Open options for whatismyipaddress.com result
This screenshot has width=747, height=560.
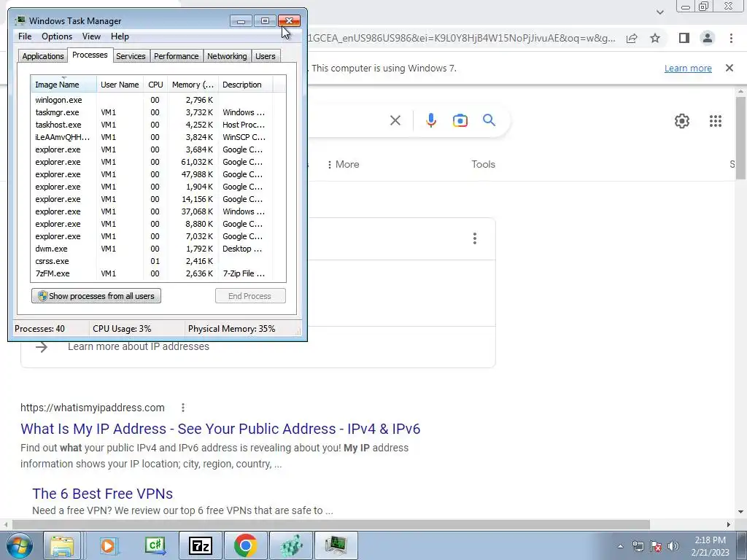tap(183, 408)
